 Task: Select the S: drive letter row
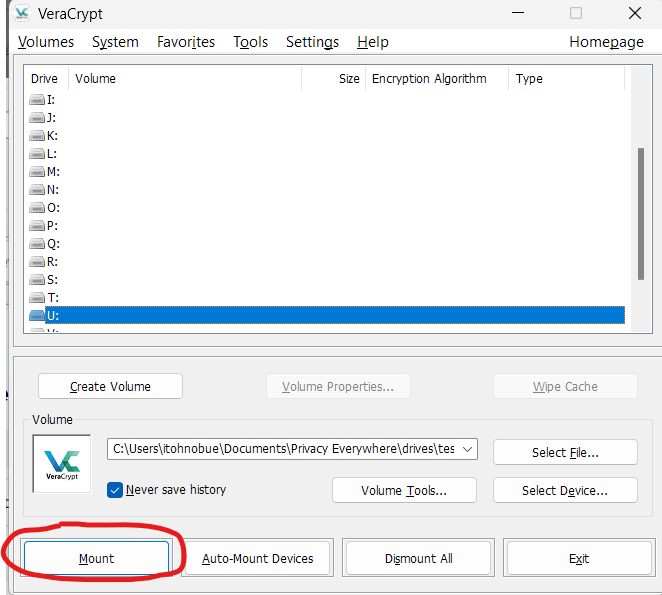pyautogui.click(x=327, y=280)
